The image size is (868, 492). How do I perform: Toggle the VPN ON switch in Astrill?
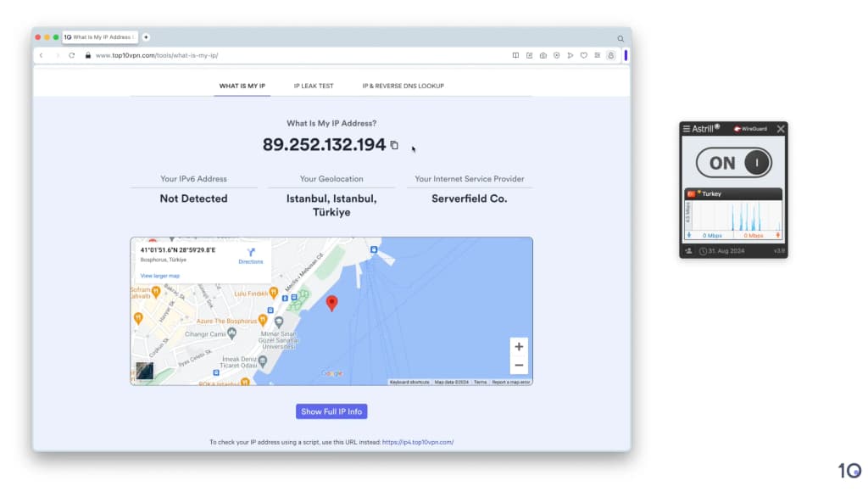tap(732, 161)
